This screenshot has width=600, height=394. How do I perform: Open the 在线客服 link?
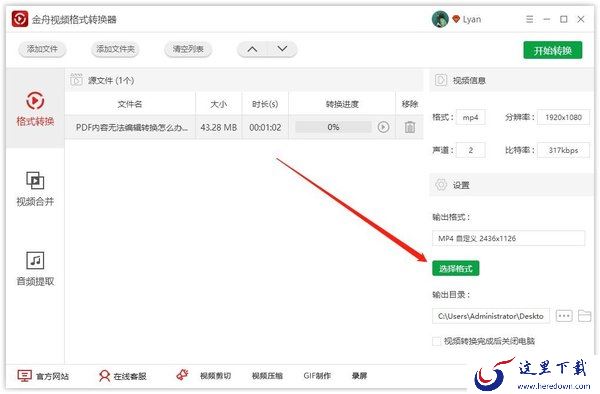[x=130, y=376]
